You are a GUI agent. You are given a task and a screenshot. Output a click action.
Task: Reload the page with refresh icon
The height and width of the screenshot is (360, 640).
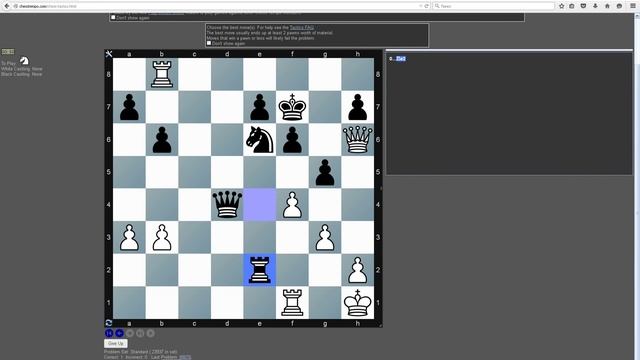tap(427, 6)
